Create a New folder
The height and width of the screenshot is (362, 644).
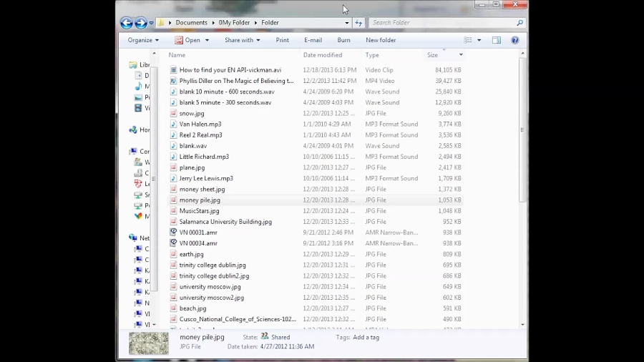coord(381,40)
